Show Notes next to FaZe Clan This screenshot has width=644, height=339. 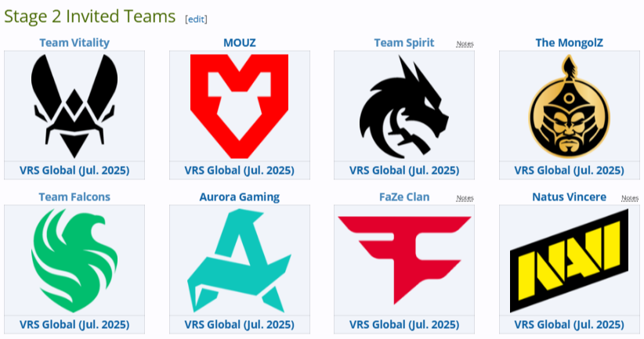[465, 198]
